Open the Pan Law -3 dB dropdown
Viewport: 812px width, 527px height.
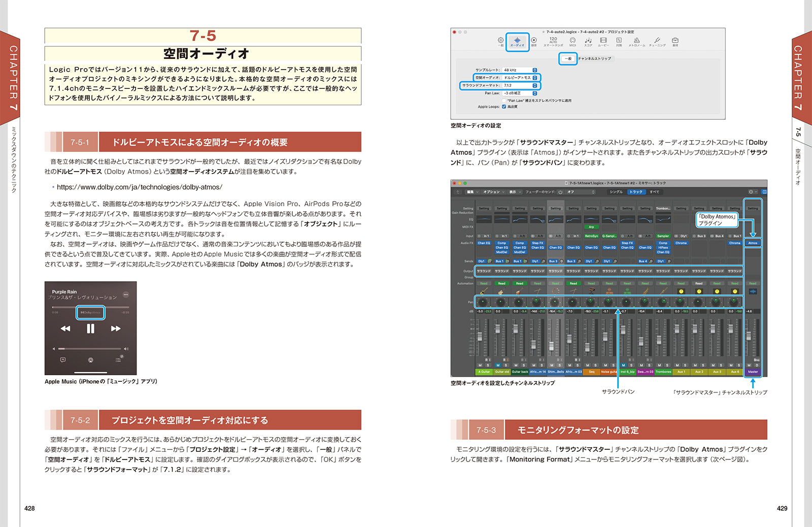coord(520,93)
